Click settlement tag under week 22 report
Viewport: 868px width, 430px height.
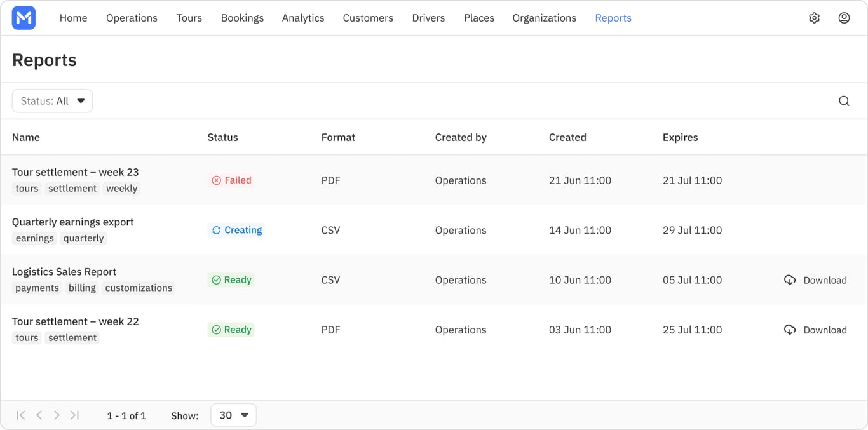72,338
